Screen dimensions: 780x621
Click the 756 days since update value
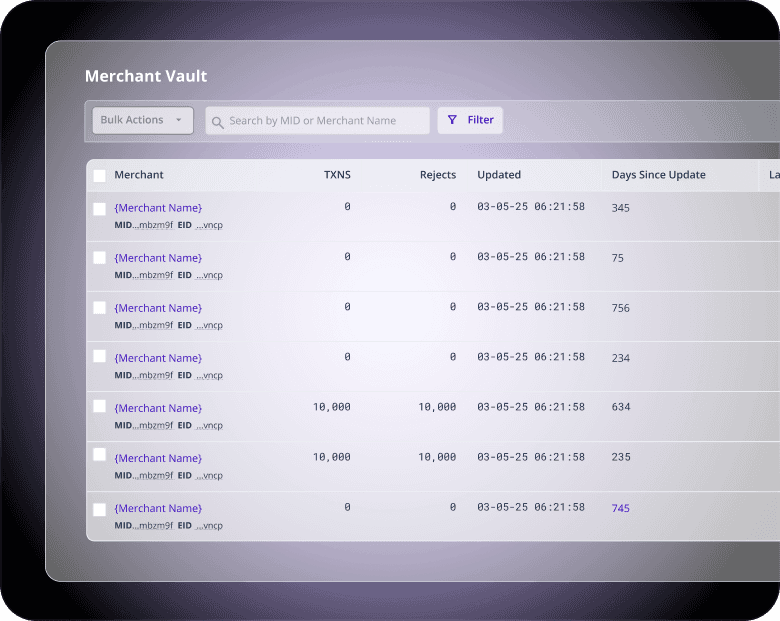tap(620, 308)
